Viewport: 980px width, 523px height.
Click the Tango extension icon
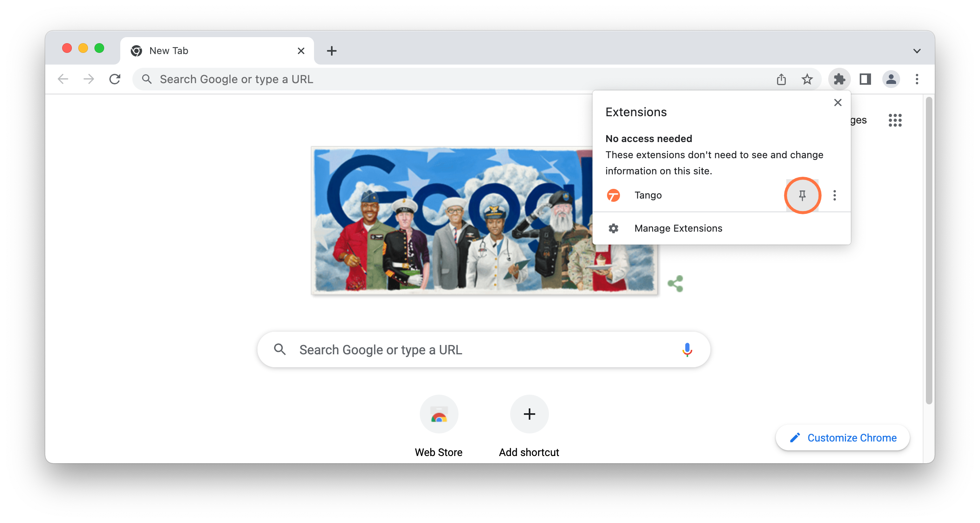click(x=614, y=195)
